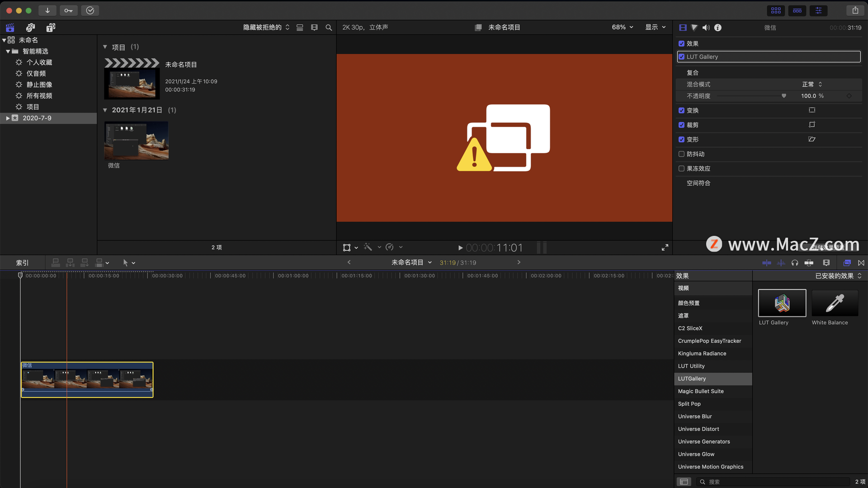Enable the 果冻效应 rolling shutter checkbox
868x488 pixels.
681,169
